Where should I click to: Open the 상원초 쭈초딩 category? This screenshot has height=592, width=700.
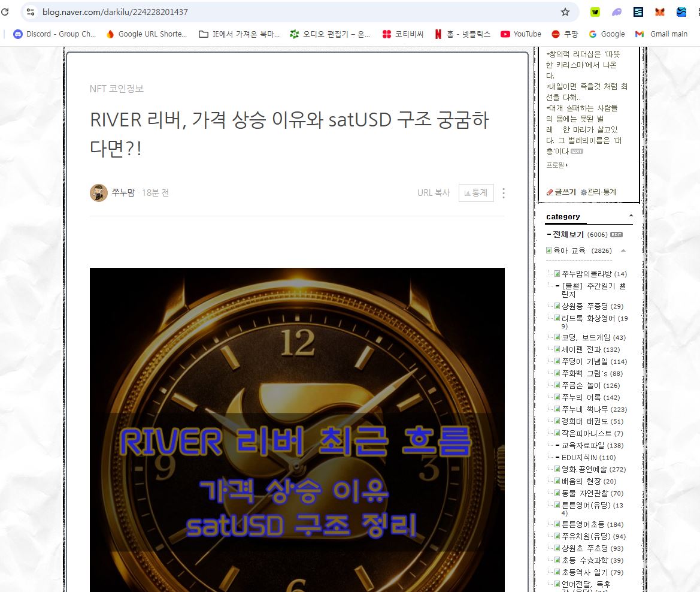(x=585, y=549)
